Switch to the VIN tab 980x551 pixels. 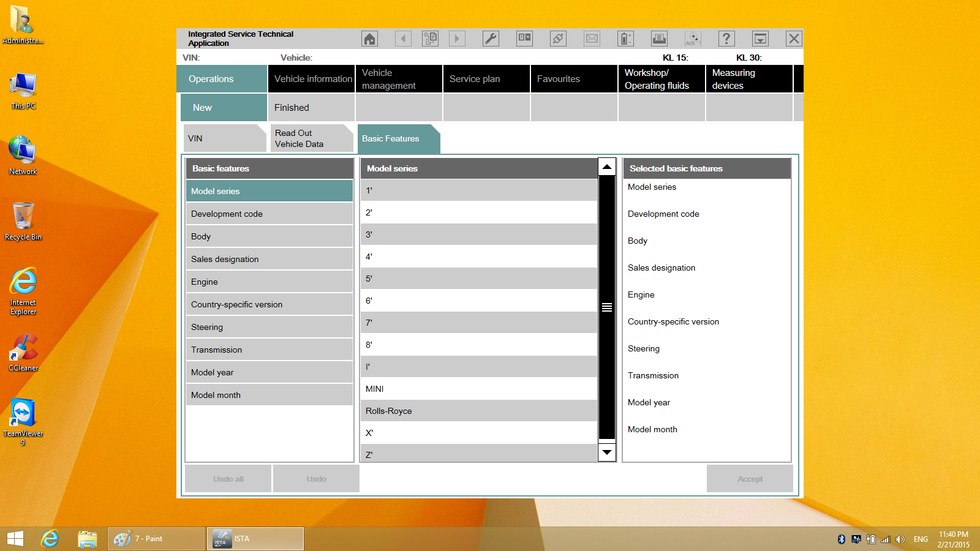[225, 138]
